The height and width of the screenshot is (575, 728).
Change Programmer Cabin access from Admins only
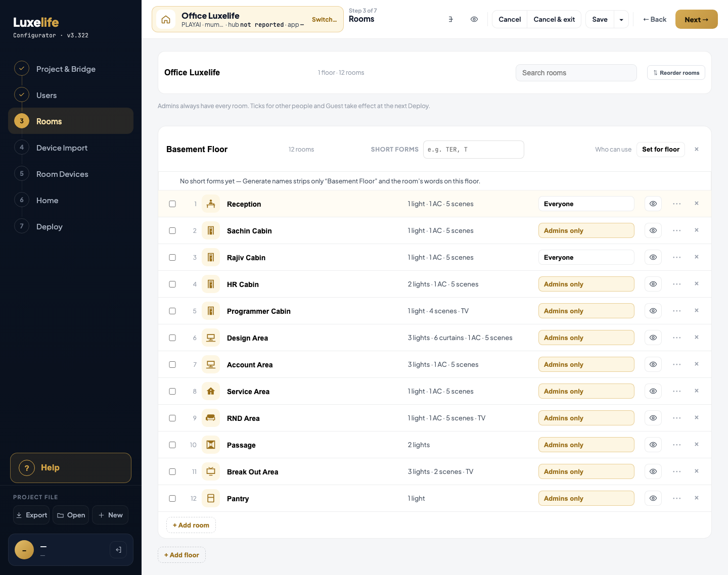[x=586, y=311]
